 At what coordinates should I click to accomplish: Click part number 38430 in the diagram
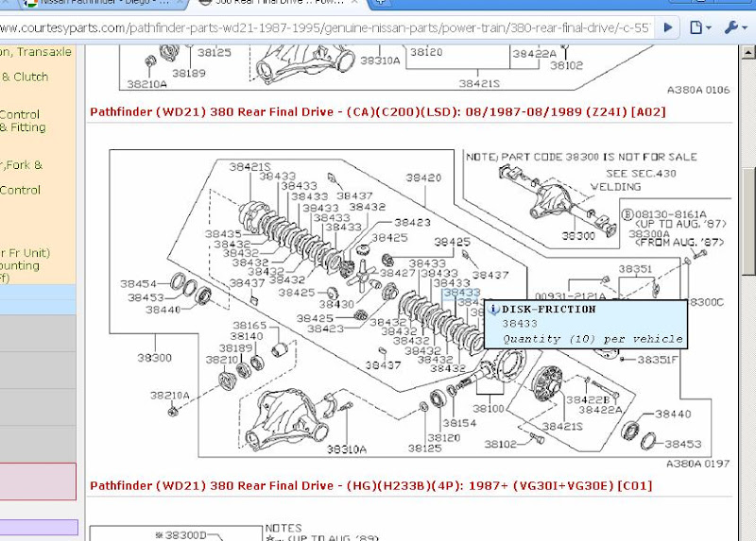pyautogui.click(x=336, y=304)
